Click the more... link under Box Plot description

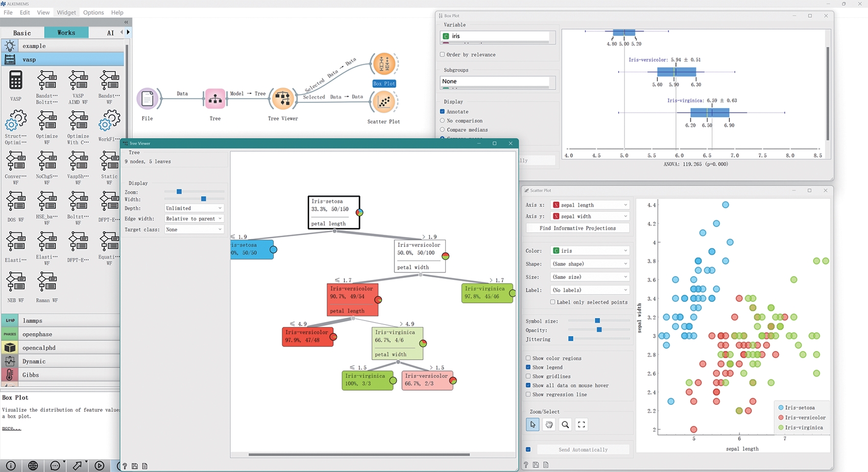click(11, 428)
